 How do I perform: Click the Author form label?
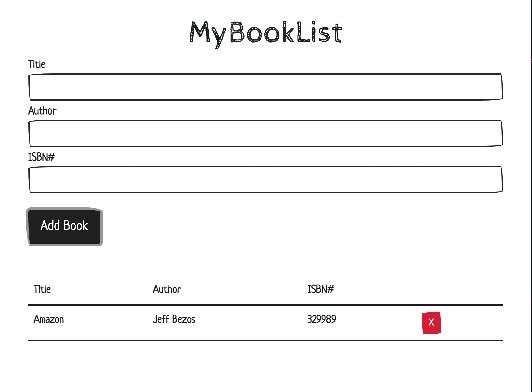[42, 111]
